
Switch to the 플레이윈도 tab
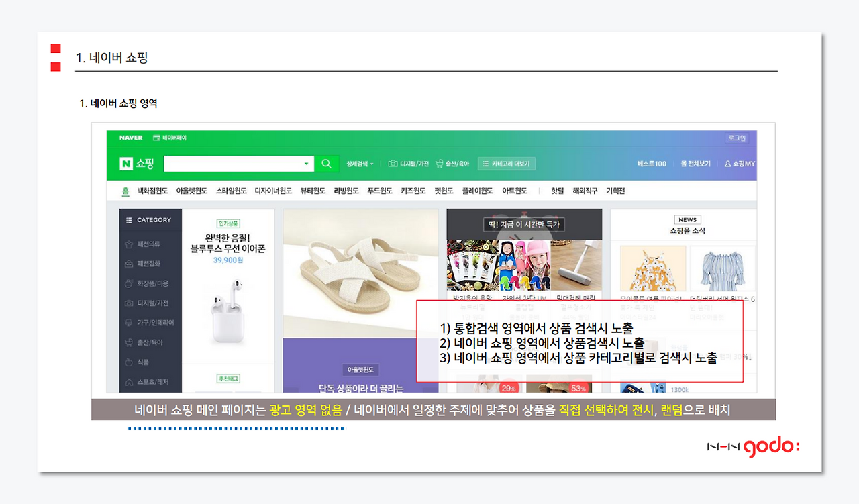click(x=478, y=191)
